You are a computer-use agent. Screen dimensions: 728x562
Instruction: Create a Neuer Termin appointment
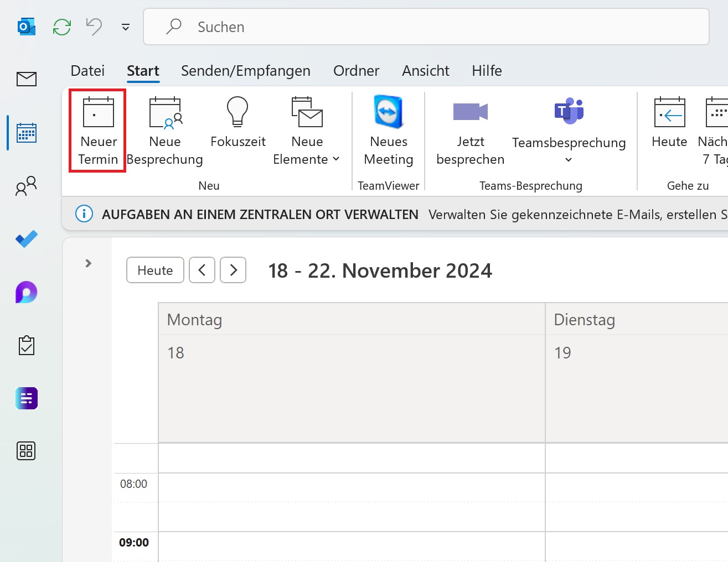pos(97,130)
